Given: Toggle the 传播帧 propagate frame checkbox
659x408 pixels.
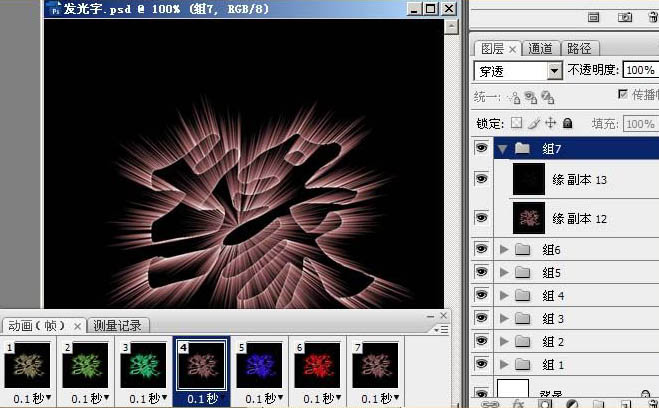Looking at the screenshot, I should click(623, 95).
